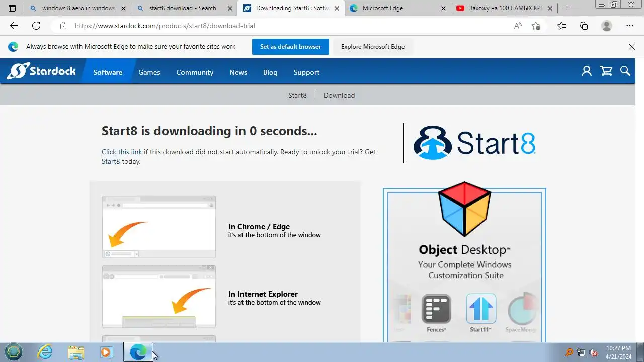644x362 pixels.
Task: Open Edge Settings and more menu
Action: 630,26
